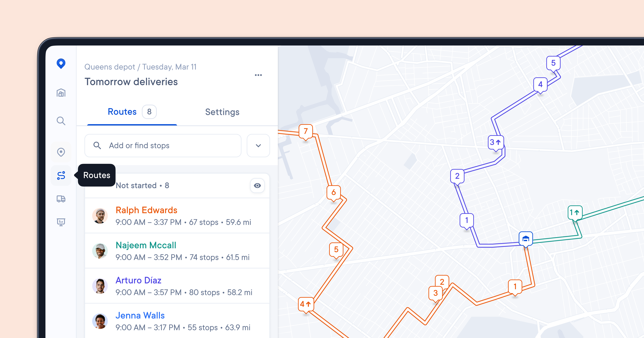Select orange stop 5 marker
Image resolution: width=644 pixels, height=338 pixels.
click(336, 250)
